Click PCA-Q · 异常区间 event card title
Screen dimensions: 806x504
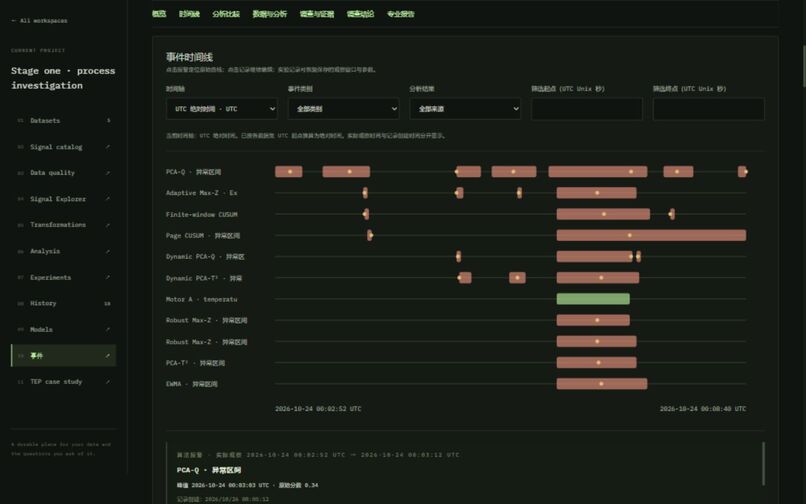point(209,470)
